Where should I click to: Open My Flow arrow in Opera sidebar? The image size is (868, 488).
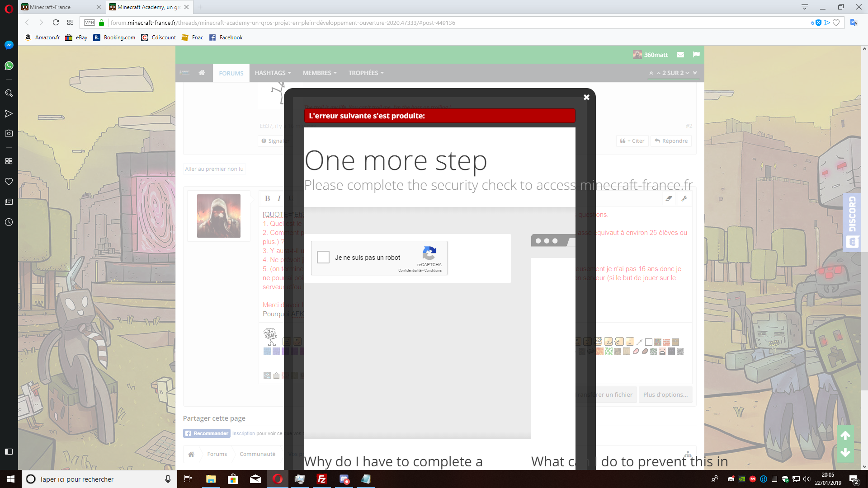(9, 113)
